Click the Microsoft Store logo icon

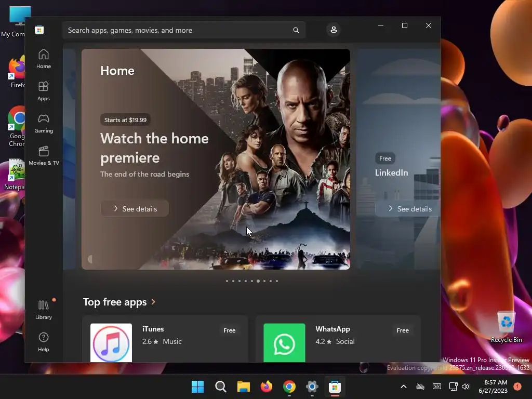point(39,30)
